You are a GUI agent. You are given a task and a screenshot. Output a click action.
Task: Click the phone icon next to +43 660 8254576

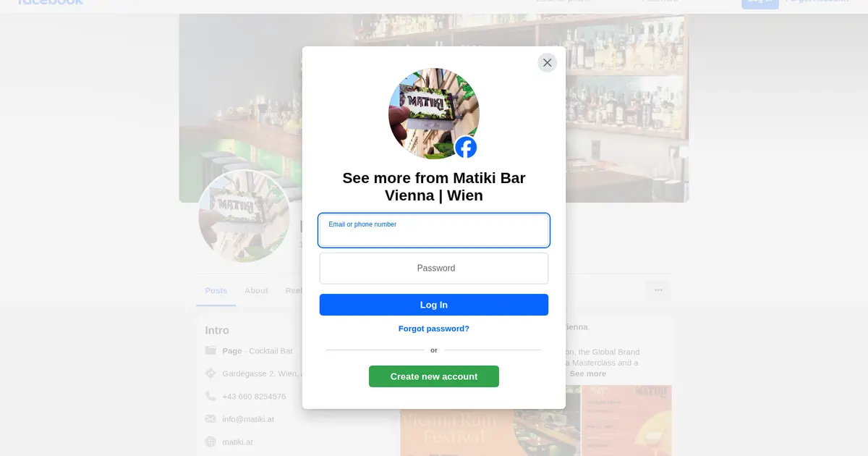click(x=210, y=396)
